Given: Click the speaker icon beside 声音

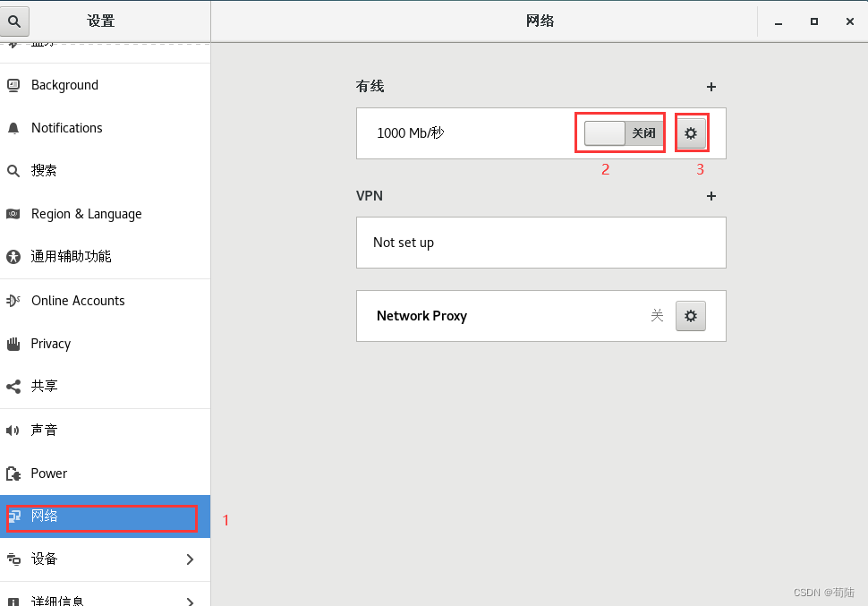Looking at the screenshot, I should pos(13,431).
